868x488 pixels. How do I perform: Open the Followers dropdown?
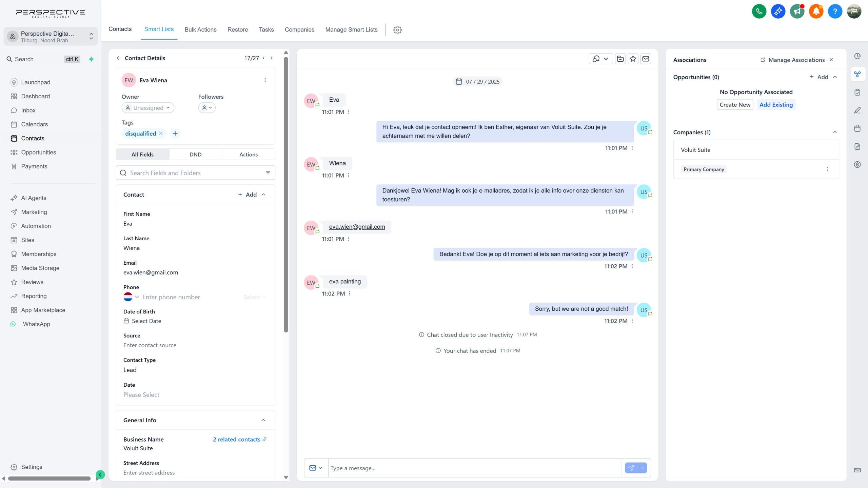click(207, 108)
